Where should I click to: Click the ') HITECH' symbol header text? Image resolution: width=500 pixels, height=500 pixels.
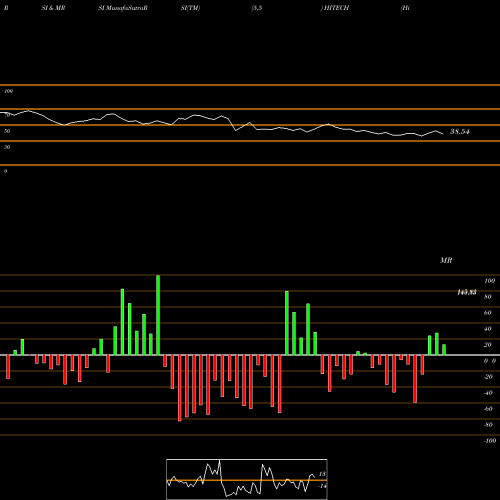pos(335,8)
